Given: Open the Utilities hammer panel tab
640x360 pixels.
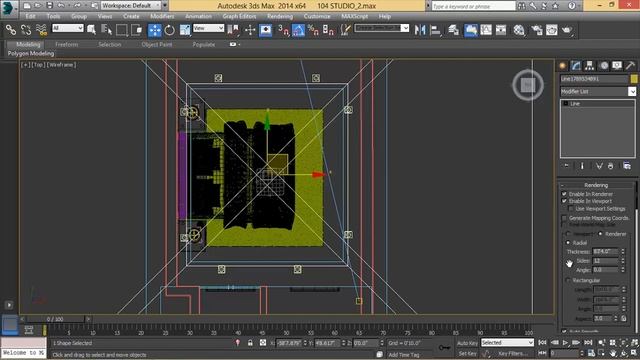Looking at the screenshot, I should pos(630,65).
